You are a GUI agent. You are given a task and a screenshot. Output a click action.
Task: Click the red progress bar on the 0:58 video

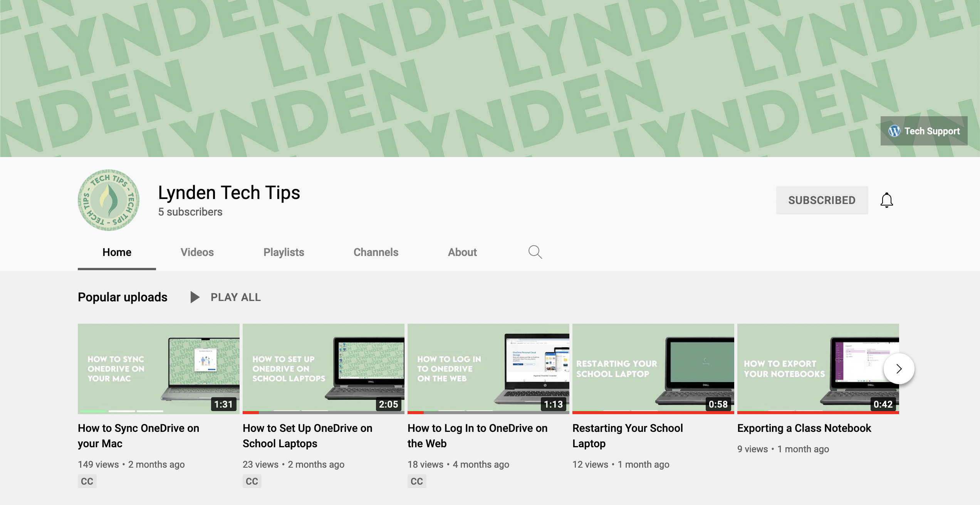pyautogui.click(x=653, y=413)
